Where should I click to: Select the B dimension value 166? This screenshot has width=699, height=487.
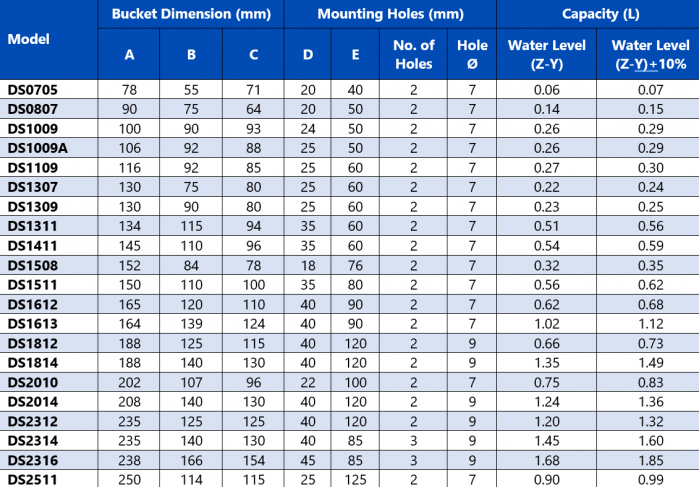[x=192, y=460]
